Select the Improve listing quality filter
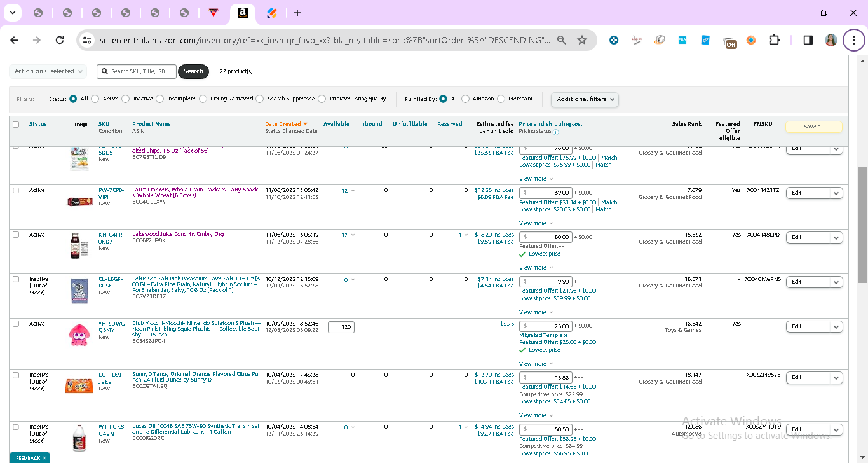The image size is (868, 463). (x=322, y=99)
